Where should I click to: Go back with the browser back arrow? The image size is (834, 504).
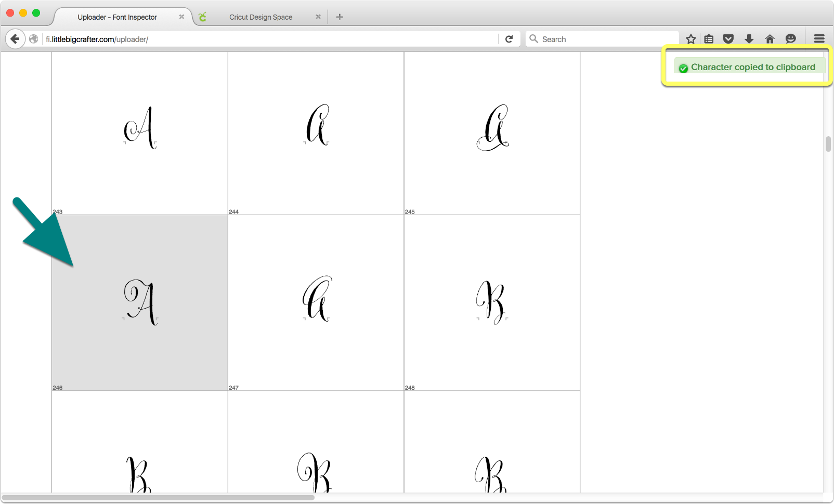[x=15, y=39]
